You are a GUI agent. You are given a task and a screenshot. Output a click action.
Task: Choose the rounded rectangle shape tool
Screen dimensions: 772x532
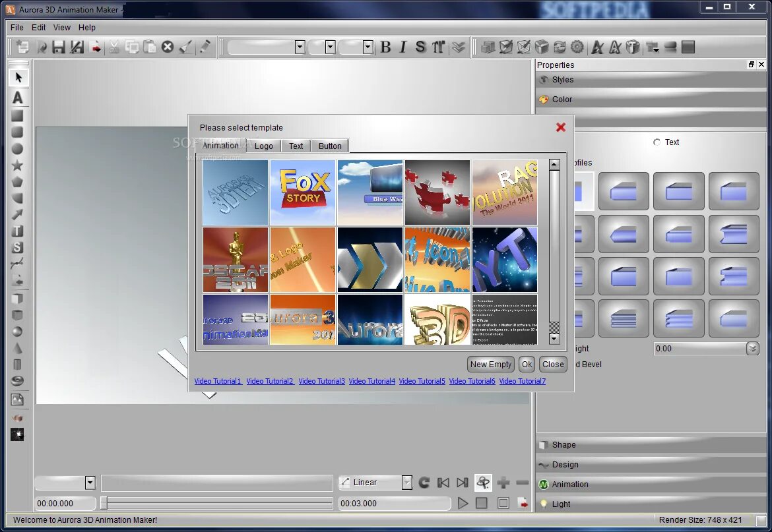17,133
